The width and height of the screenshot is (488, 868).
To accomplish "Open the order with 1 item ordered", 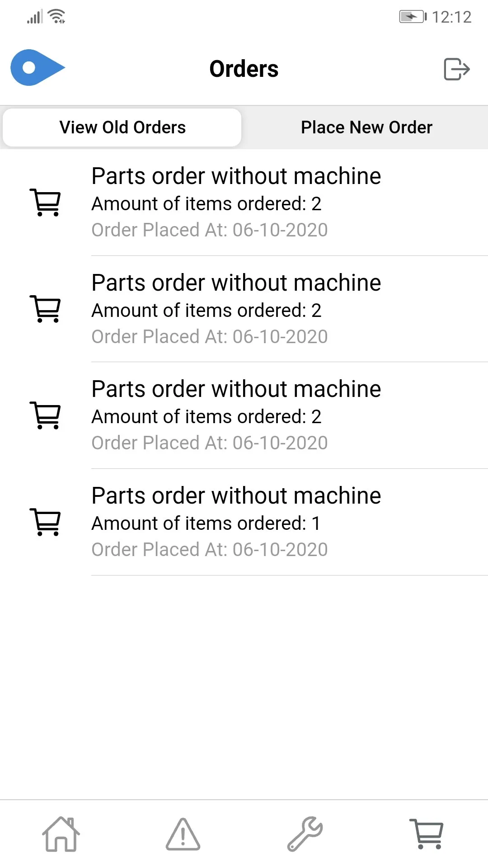I will (244, 522).
